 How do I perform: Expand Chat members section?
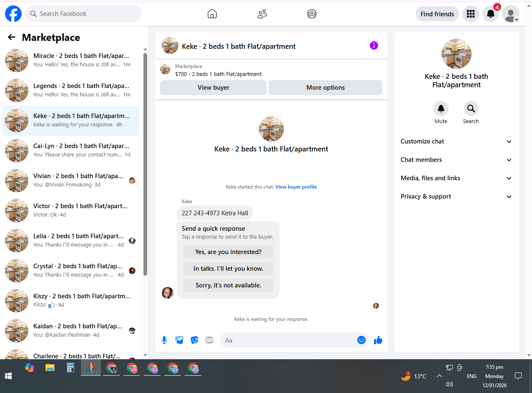456,160
